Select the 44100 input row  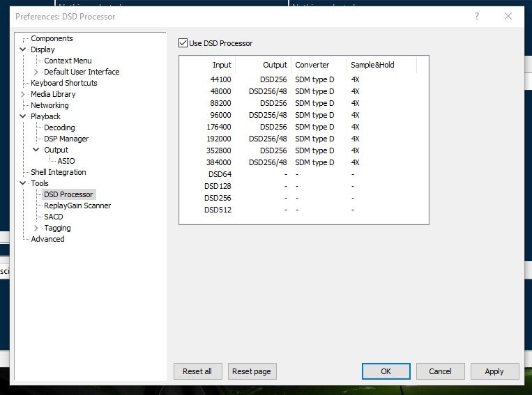tap(304, 79)
